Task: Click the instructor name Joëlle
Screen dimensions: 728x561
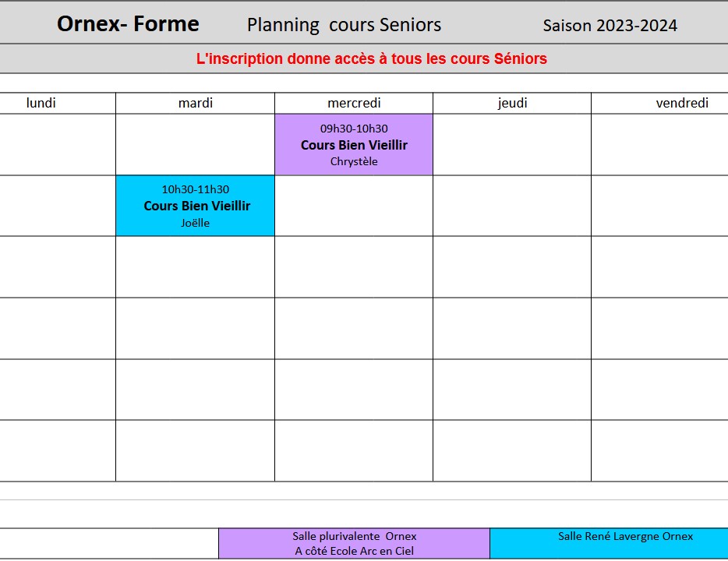Action: pos(196,223)
